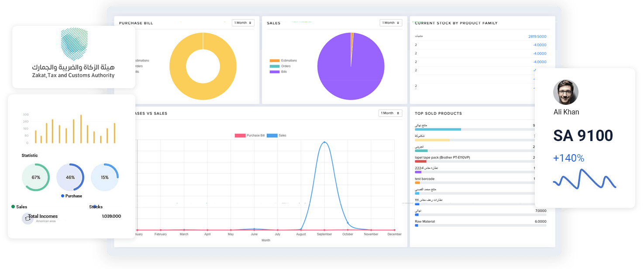Click the September peak point on Sales line

(x=324, y=142)
